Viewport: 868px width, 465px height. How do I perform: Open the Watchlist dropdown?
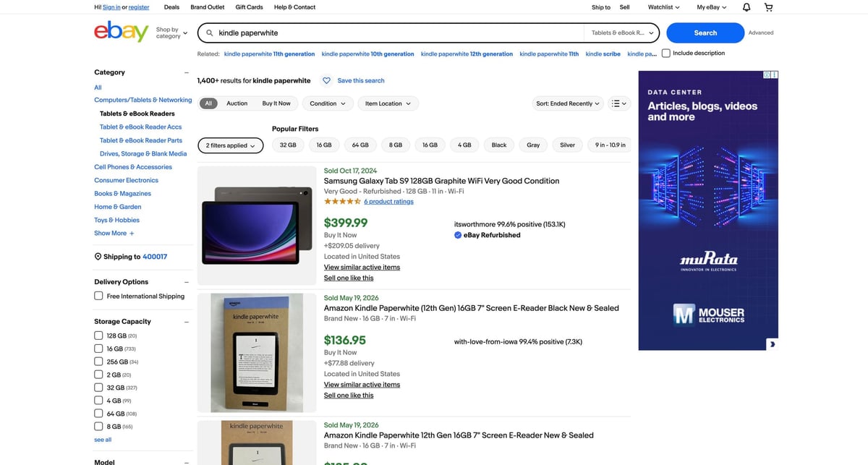(664, 7)
